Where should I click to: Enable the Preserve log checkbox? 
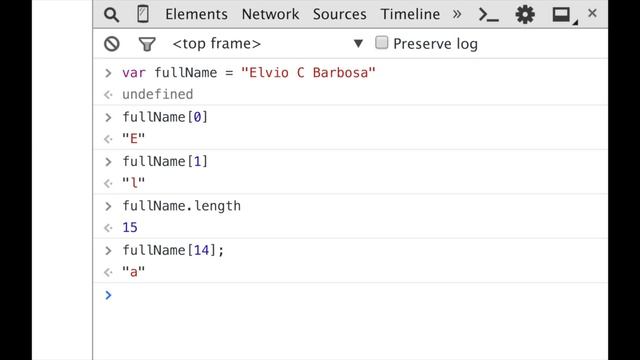[x=382, y=42]
